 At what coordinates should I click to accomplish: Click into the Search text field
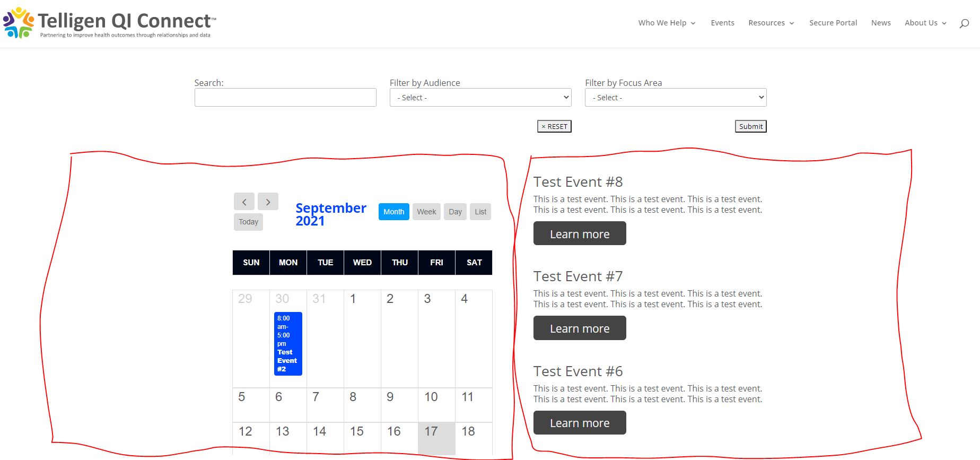[x=285, y=98]
